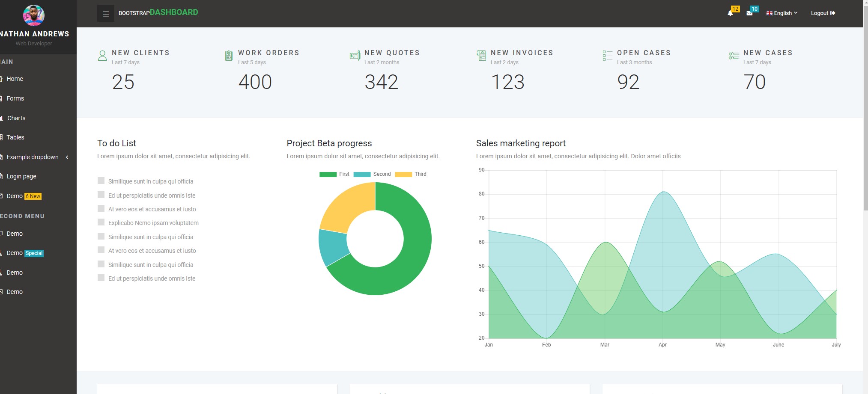This screenshot has height=394, width=868.
Task: Check first 'At vero eos et accusamus' checkbox
Action: coord(101,208)
